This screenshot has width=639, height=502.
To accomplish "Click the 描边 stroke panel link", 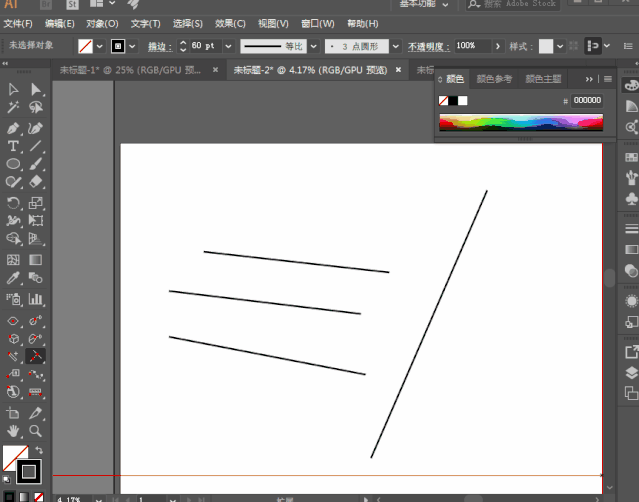I will pyautogui.click(x=160, y=46).
